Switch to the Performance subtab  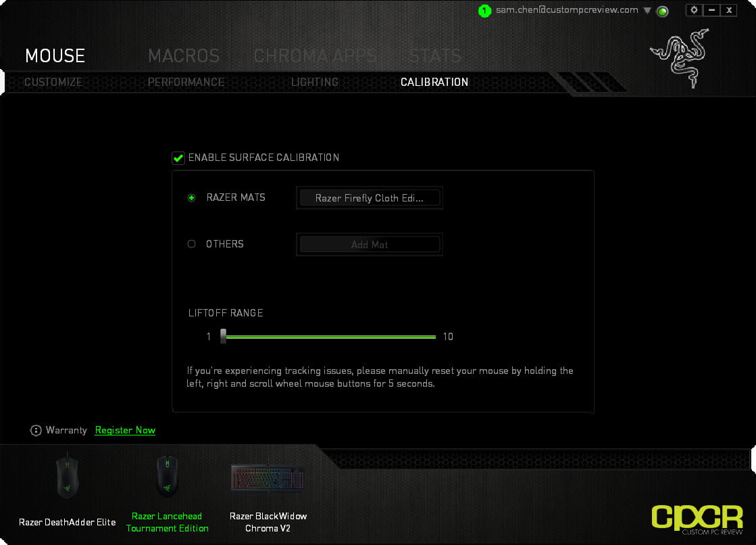pos(186,82)
